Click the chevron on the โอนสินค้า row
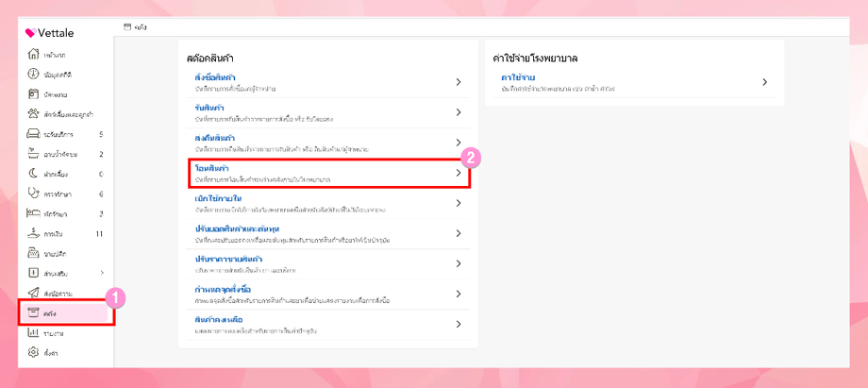Viewport: 868px width, 388px height. 459,173
